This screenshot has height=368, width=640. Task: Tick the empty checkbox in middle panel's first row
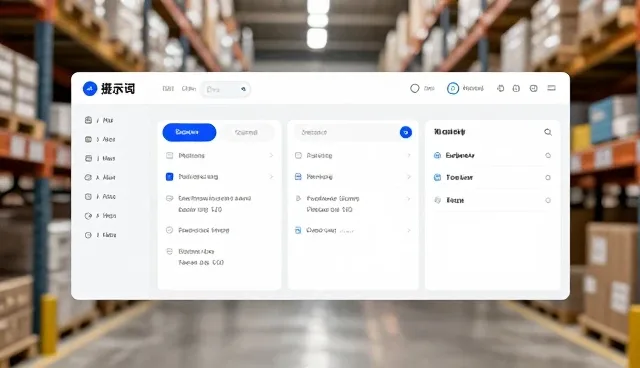298,155
